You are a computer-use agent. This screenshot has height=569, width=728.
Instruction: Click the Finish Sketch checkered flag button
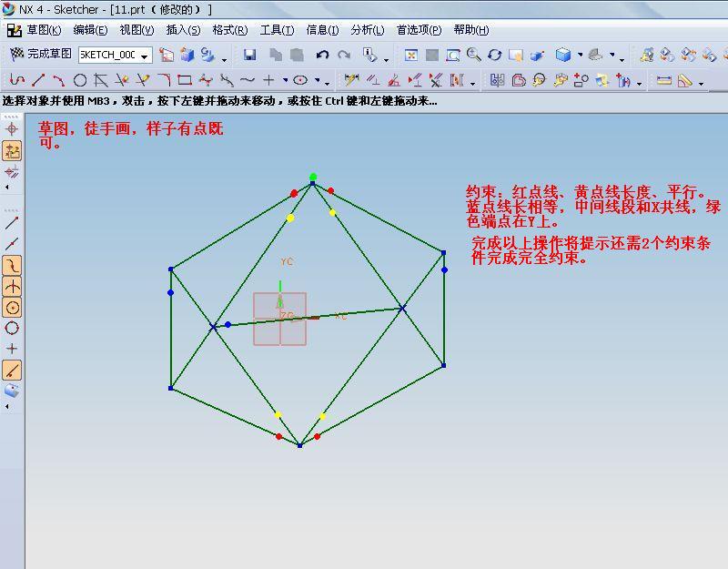tap(40, 54)
